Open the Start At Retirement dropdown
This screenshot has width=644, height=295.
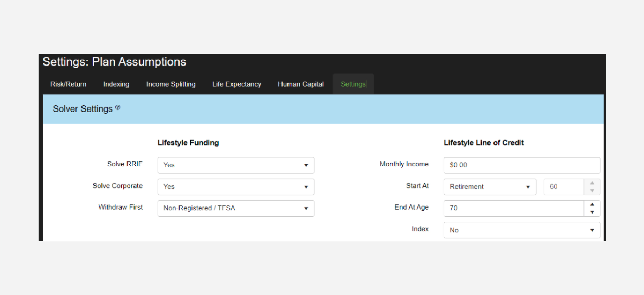coord(490,187)
